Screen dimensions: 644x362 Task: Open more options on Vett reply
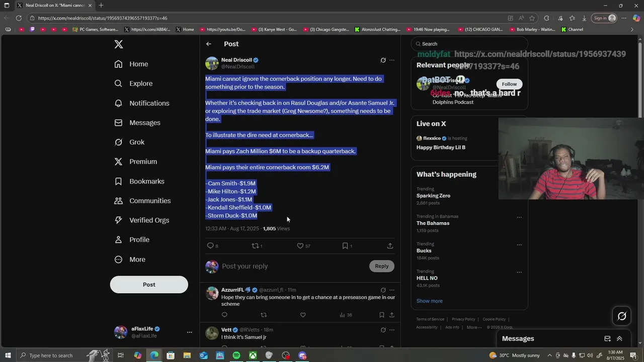[392, 330]
